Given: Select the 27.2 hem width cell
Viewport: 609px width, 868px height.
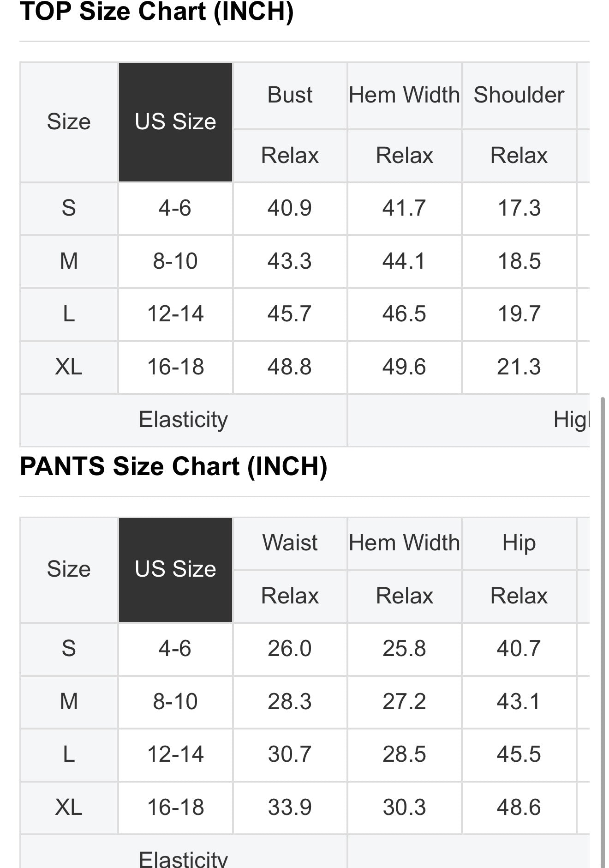Looking at the screenshot, I should [404, 702].
